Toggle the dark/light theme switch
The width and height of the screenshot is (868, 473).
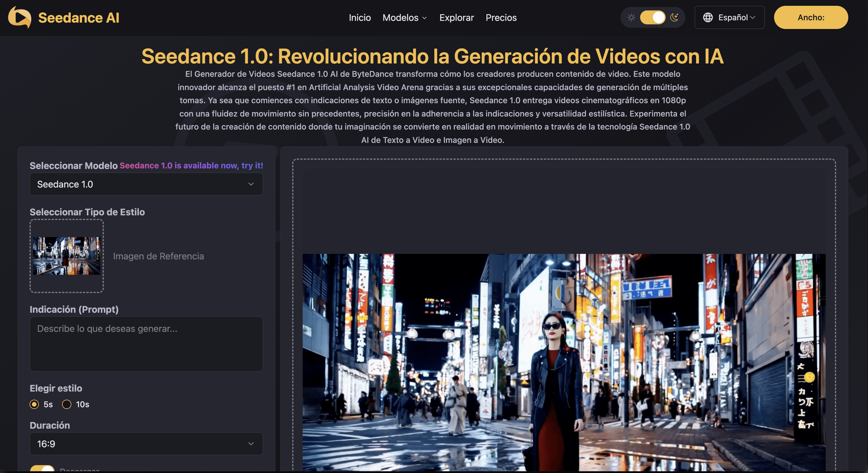point(653,17)
